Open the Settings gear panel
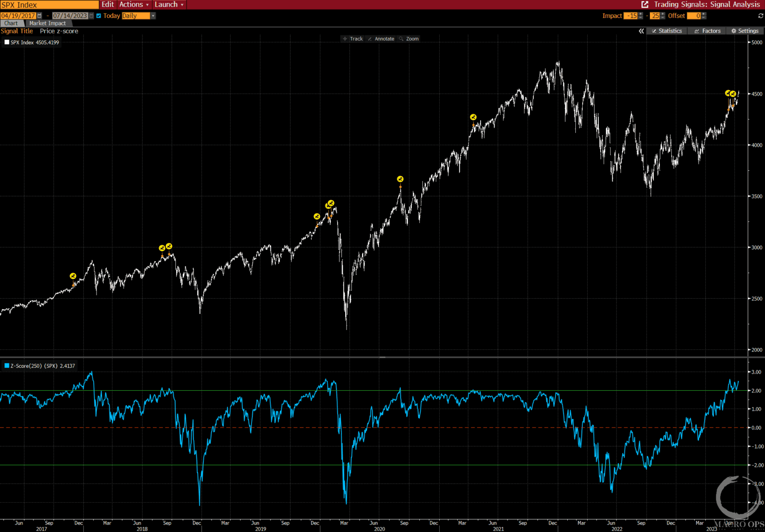The height and width of the screenshot is (532, 765). click(x=745, y=31)
